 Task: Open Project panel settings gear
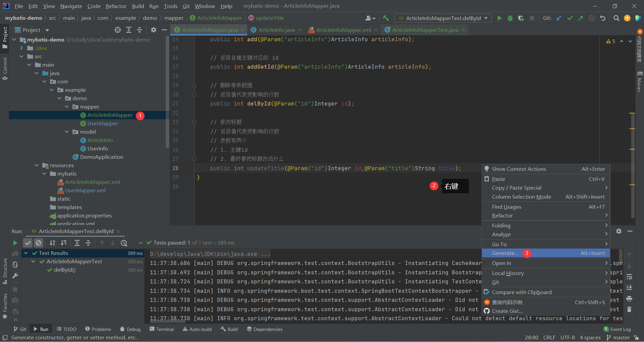(x=154, y=30)
